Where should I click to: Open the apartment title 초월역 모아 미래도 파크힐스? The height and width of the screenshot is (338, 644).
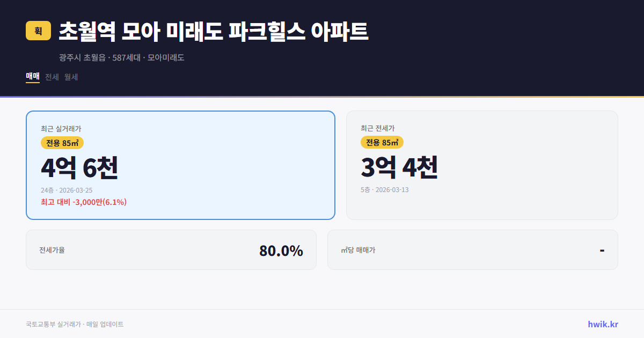[x=212, y=31]
